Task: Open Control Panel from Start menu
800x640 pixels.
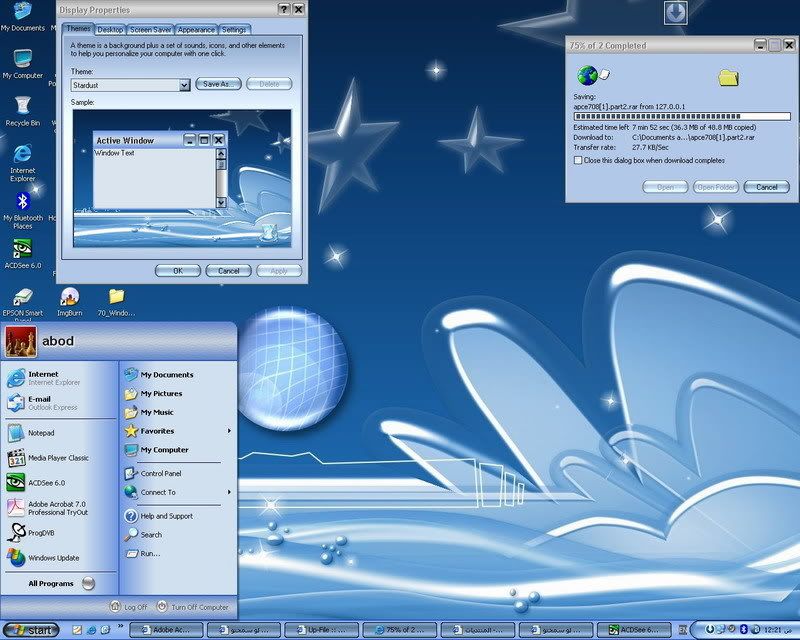Action: click(x=176, y=474)
